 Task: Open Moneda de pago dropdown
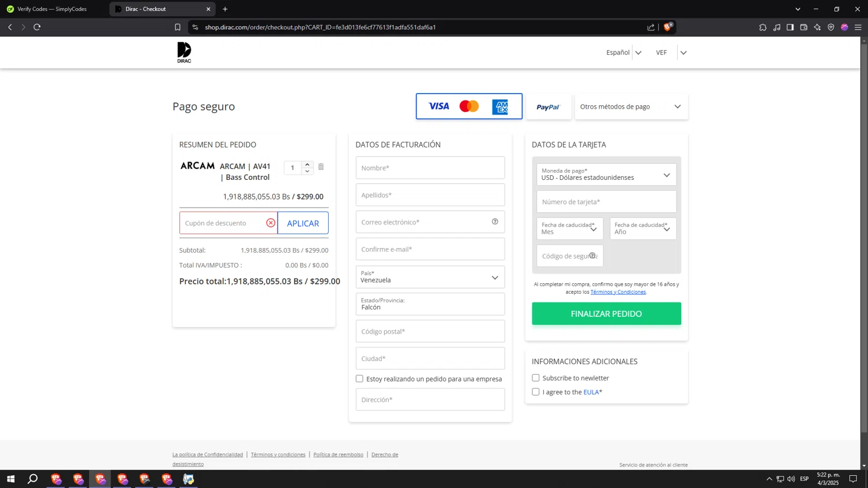(606, 175)
